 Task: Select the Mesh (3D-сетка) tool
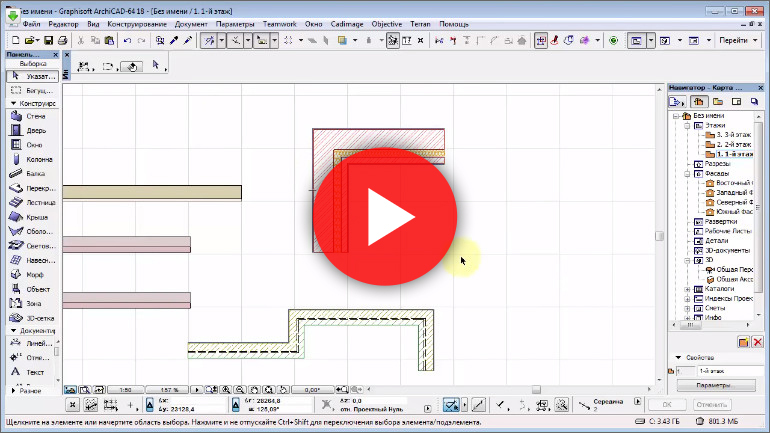point(32,318)
